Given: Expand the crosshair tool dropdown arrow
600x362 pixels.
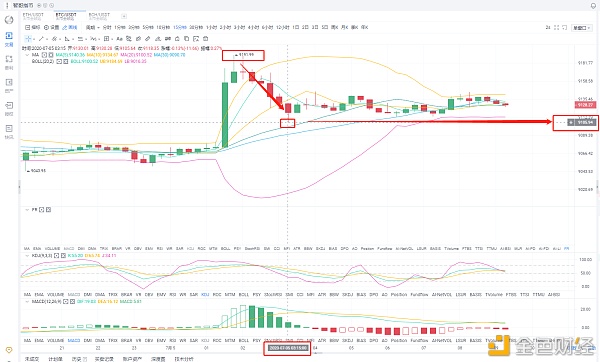Looking at the screenshot, I should click(x=34, y=39).
